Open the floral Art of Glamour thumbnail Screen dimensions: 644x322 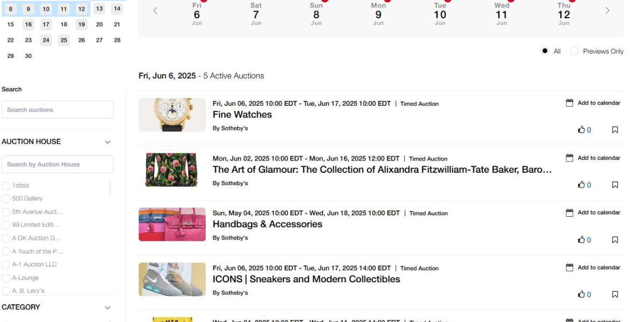pyautogui.click(x=171, y=170)
